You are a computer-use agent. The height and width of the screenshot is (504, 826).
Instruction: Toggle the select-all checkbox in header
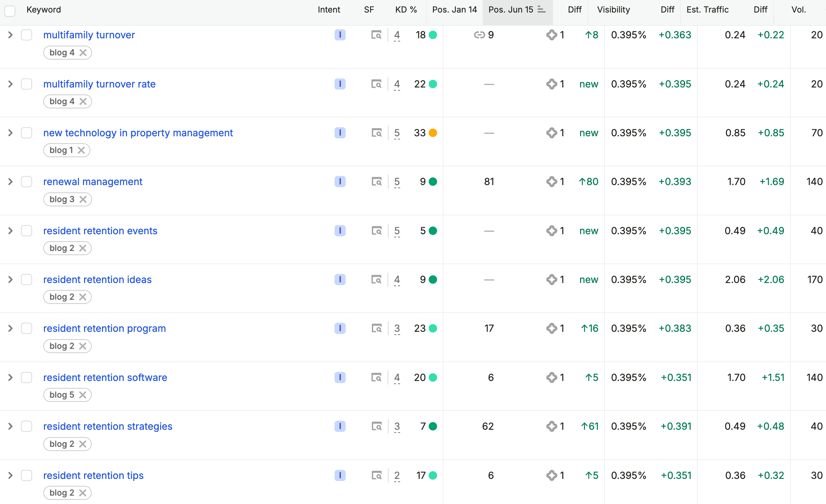pos(10,11)
